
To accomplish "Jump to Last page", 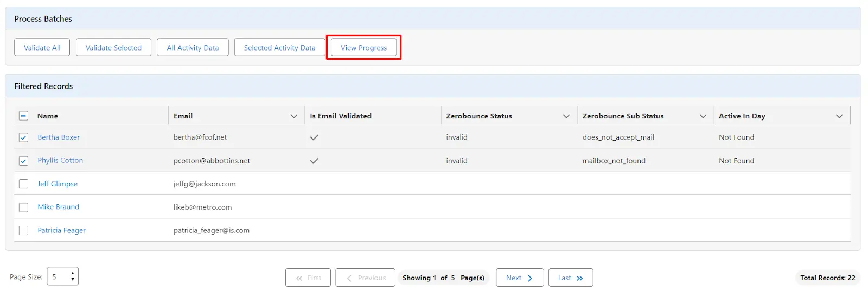I will point(570,278).
